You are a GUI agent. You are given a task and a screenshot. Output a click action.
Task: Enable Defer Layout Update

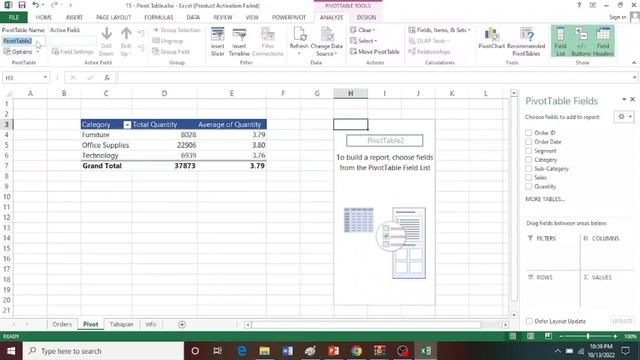pyautogui.click(x=529, y=321)
